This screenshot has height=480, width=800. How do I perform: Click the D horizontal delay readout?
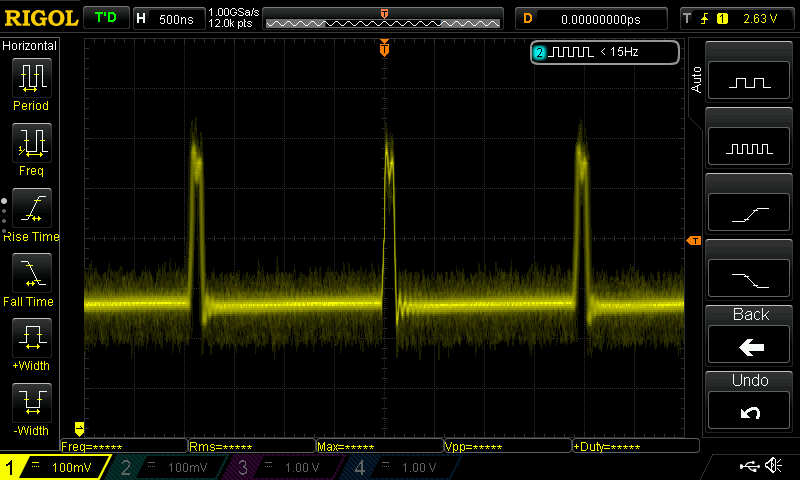[x=591, y=19]
